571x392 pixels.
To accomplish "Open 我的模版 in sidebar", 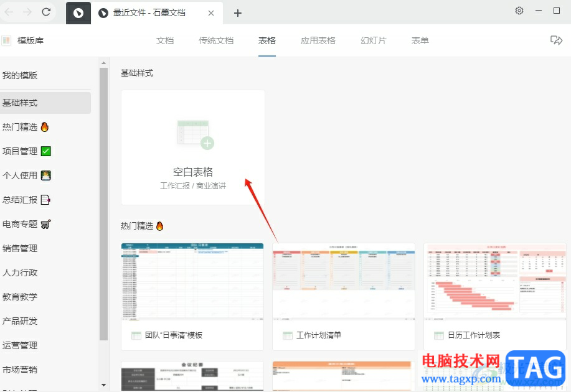I will (x=20, y=75).
